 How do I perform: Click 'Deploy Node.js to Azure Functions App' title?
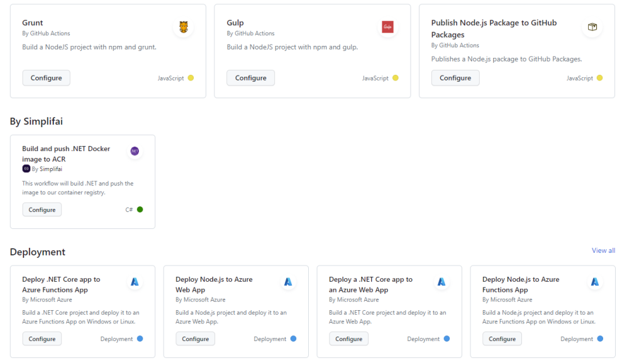521,284
